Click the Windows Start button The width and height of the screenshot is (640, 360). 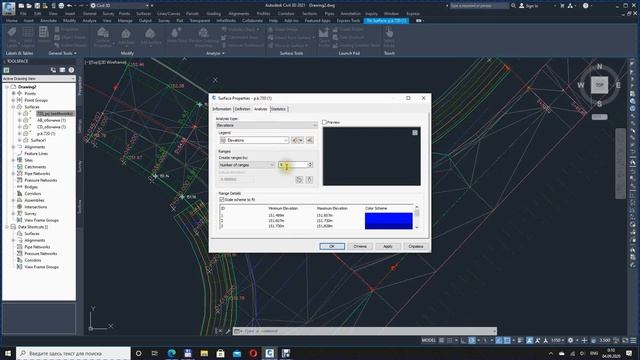pyautogui.click(x=8, y=353)
